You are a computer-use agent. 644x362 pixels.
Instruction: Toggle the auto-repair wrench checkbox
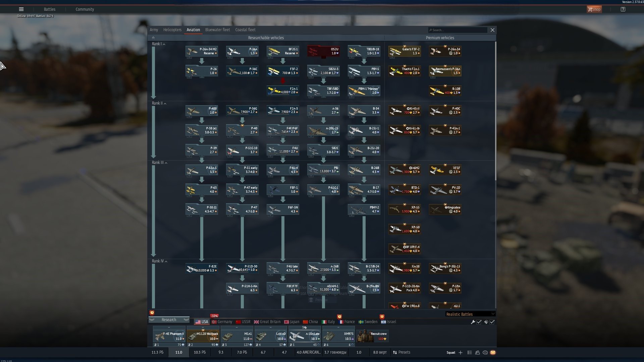pos(479,322)
